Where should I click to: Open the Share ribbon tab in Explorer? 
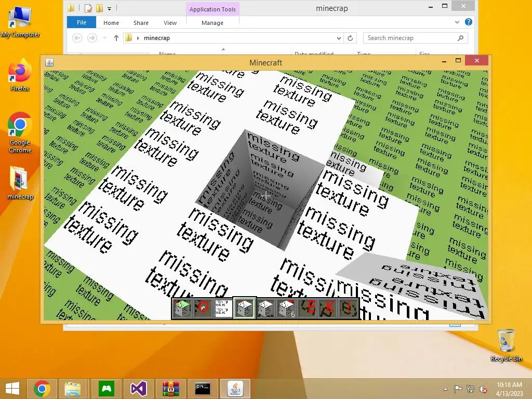coord(141,23)
